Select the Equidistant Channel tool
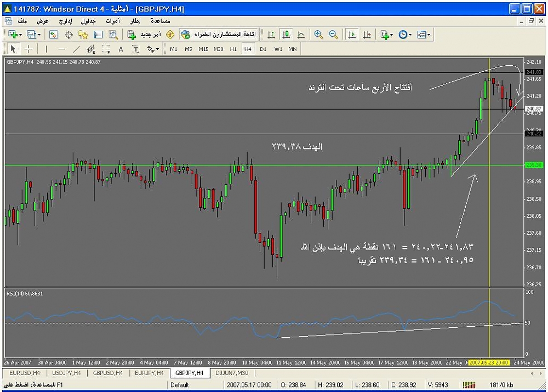This screenshot has height=392, width=548. (91, 49)
